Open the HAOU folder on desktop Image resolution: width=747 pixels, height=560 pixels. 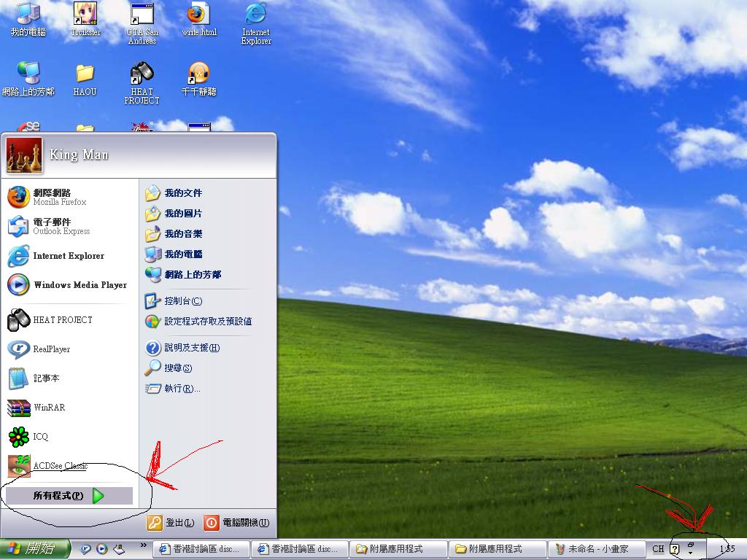(x=85, y=79)
